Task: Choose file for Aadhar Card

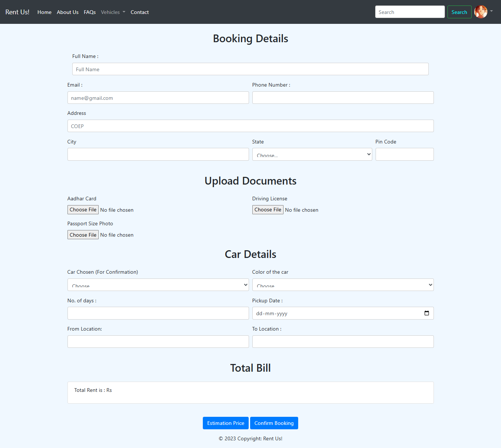Action: pos(83,210)
